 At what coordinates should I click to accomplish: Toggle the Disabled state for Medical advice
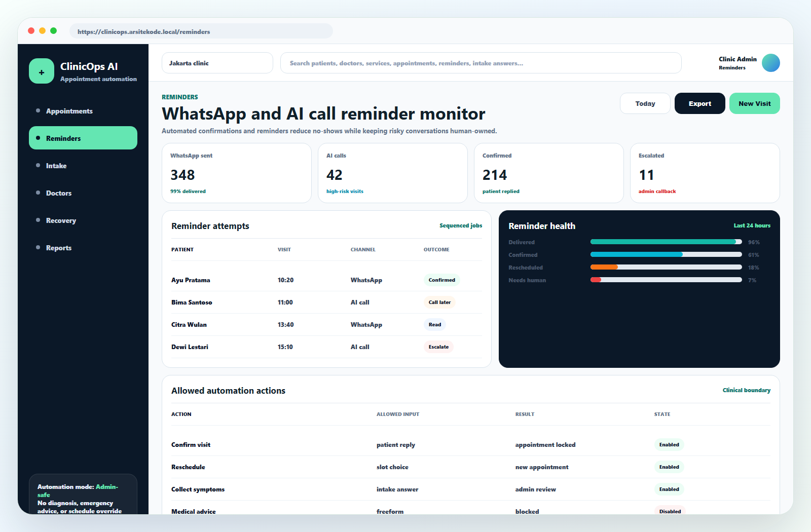click(x=670, y=511)
